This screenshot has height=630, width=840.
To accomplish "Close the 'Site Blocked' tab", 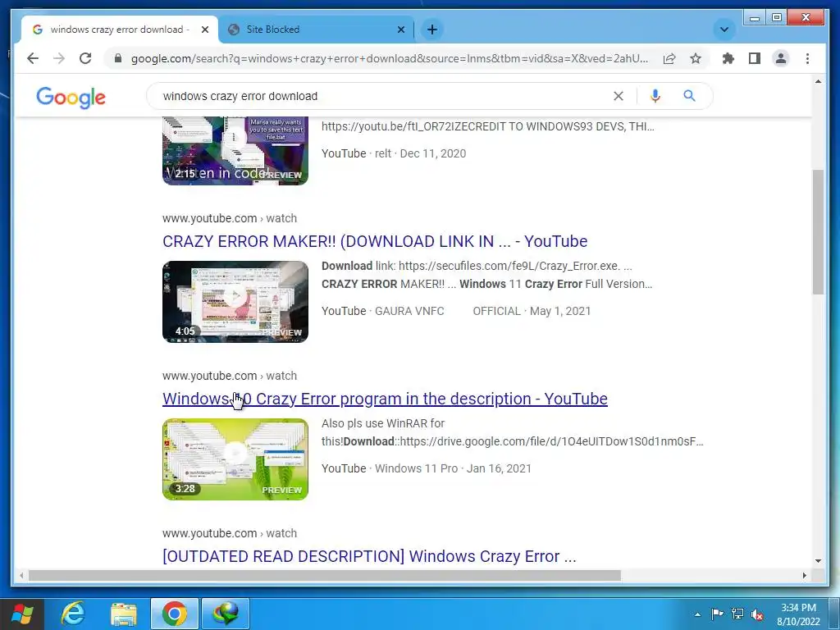I will pyautogui.click(x=400, y=30).
